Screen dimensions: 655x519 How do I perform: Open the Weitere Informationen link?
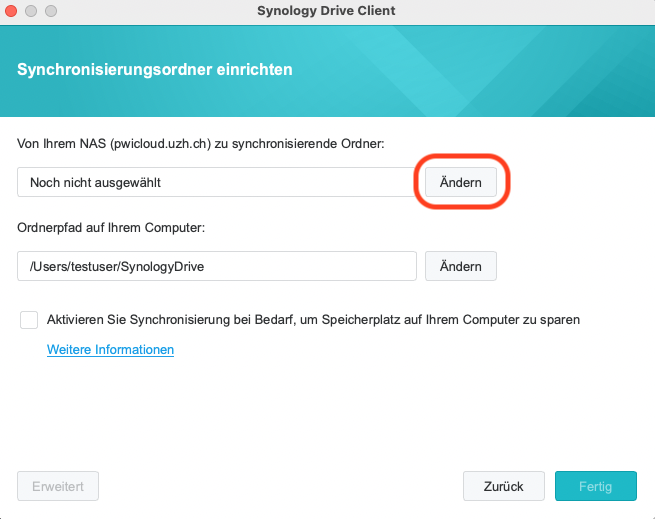110,349
